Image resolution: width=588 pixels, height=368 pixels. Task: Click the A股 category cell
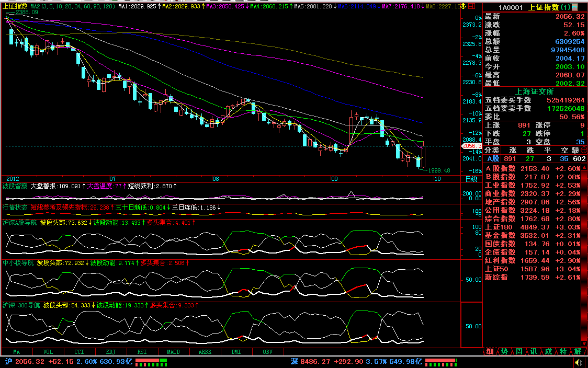pos(492,159)
